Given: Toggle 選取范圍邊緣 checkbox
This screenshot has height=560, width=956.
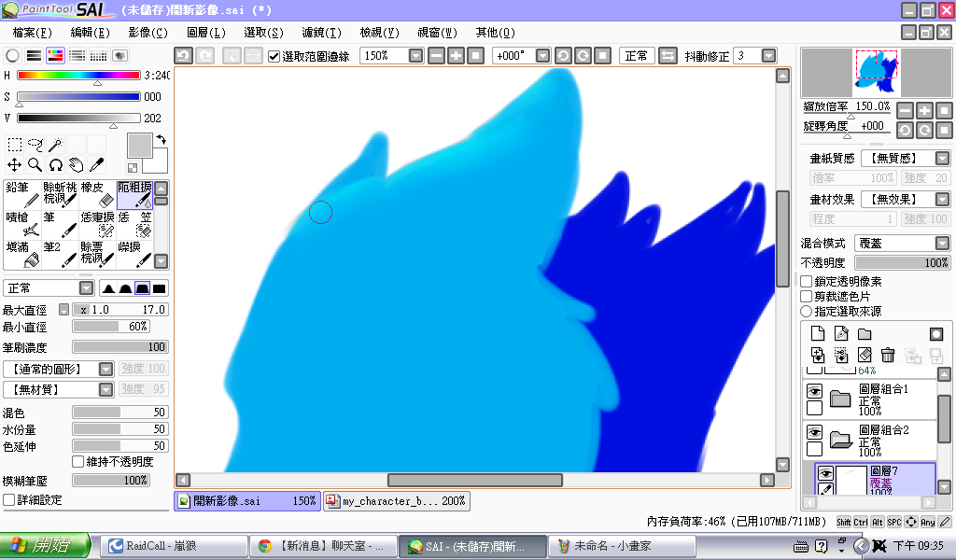Looking at the screenshot, I should (274, 56).
